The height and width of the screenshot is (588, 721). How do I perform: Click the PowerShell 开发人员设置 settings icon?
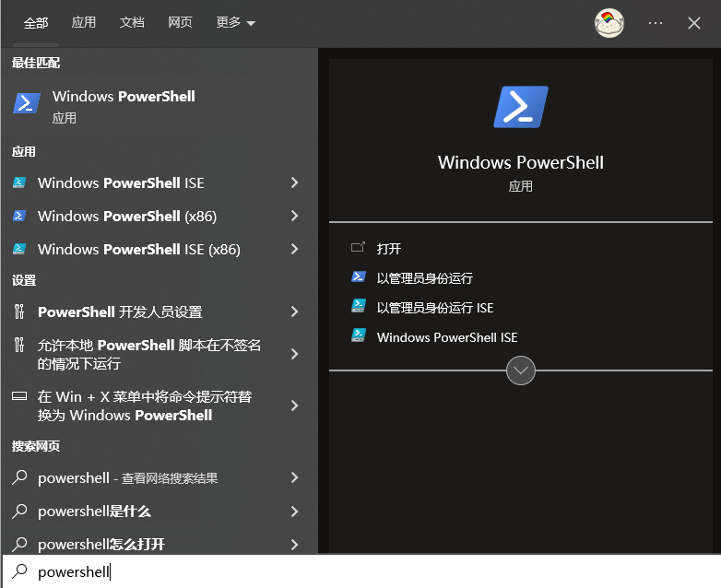click(x=18, y=312)
